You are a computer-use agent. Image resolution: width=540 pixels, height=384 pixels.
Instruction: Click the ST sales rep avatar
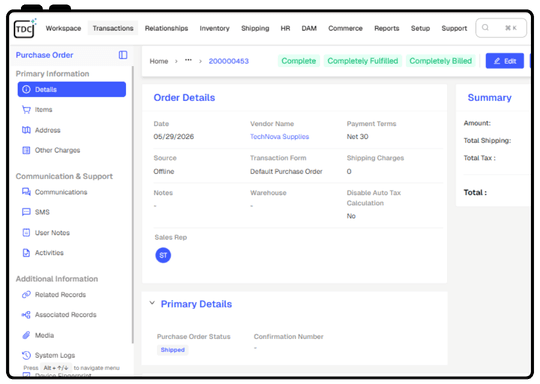tap(163, 255)
